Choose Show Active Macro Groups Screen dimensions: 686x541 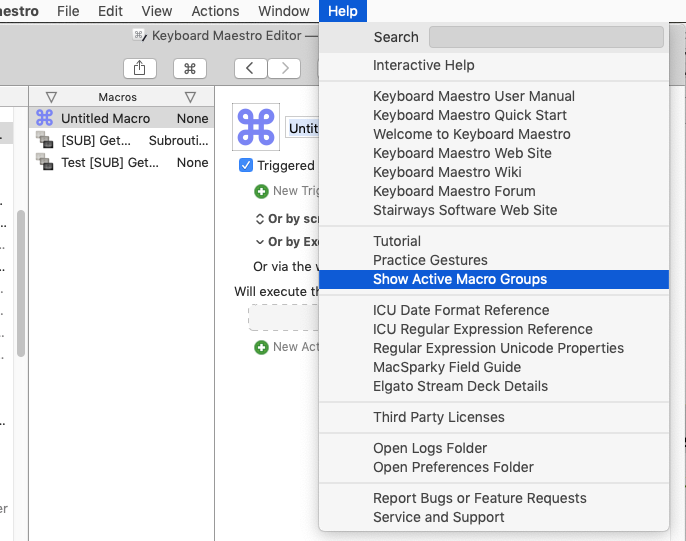(x=494, y=279)
